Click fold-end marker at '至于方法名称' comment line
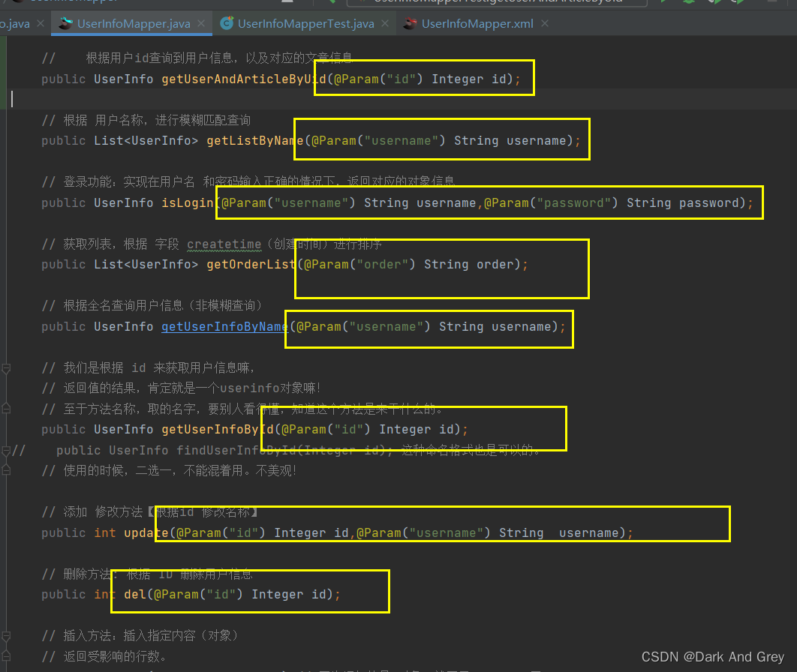 point(6,408)
